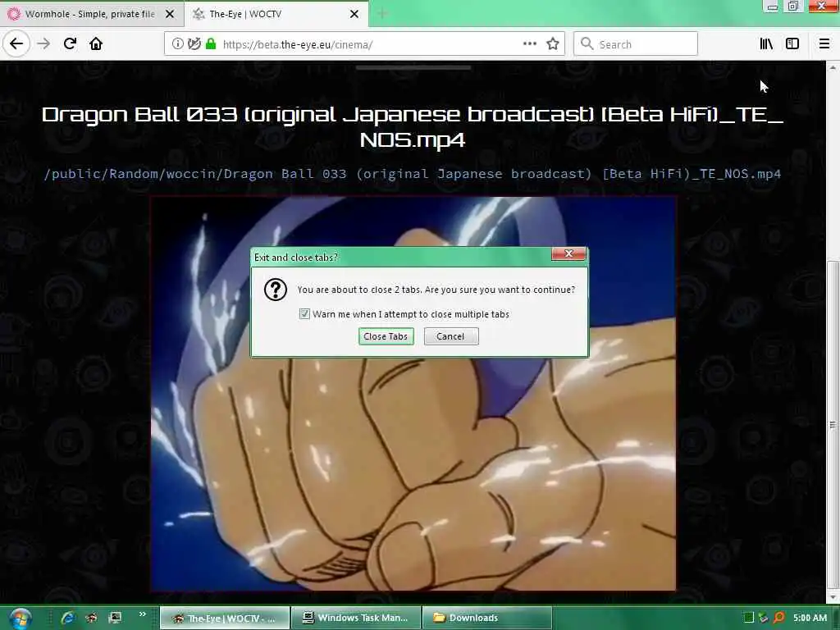840x630 pixels.
Task: Expand quick launch overflow chevron
Action: tap(142, 614)
